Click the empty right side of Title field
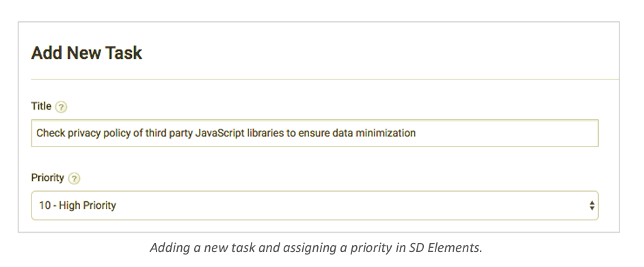 coord(507,133)
